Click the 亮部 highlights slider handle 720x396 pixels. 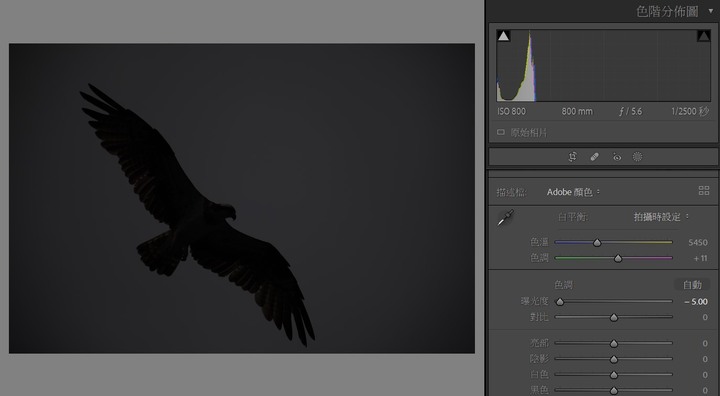pos(614,343)
